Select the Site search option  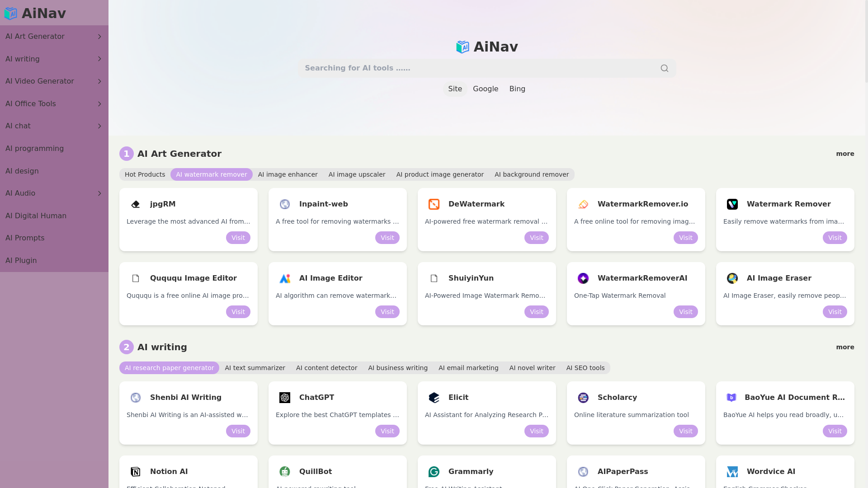(455, 89)
